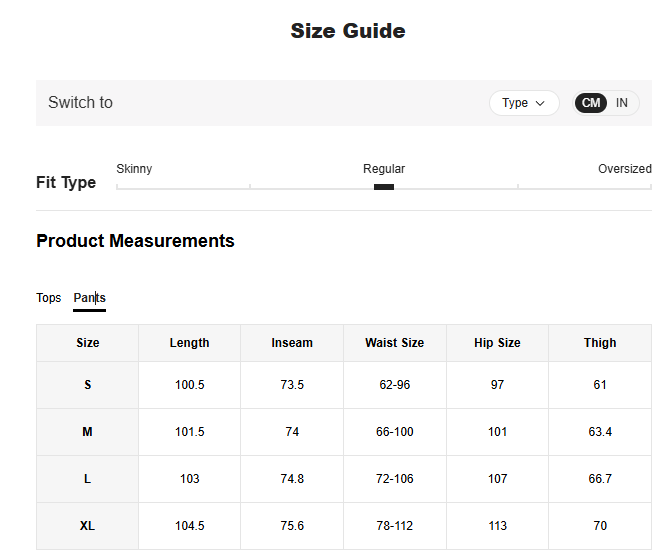Image resolution: width=664 pixels, height=553 pixels.
Task: Select the size M row label
Action: click(x=88, y=432)
